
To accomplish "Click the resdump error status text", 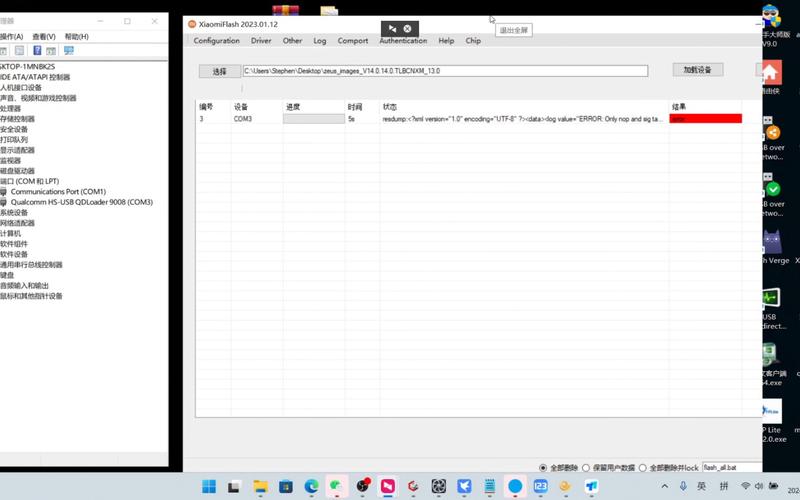I will click(x=523, y=119).
